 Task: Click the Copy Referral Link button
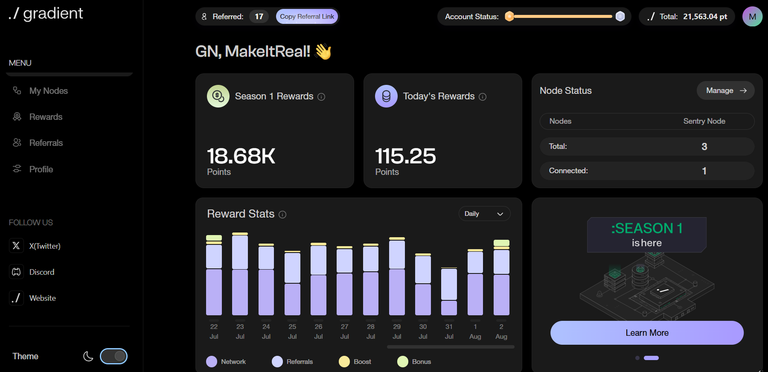pos(307,17)
